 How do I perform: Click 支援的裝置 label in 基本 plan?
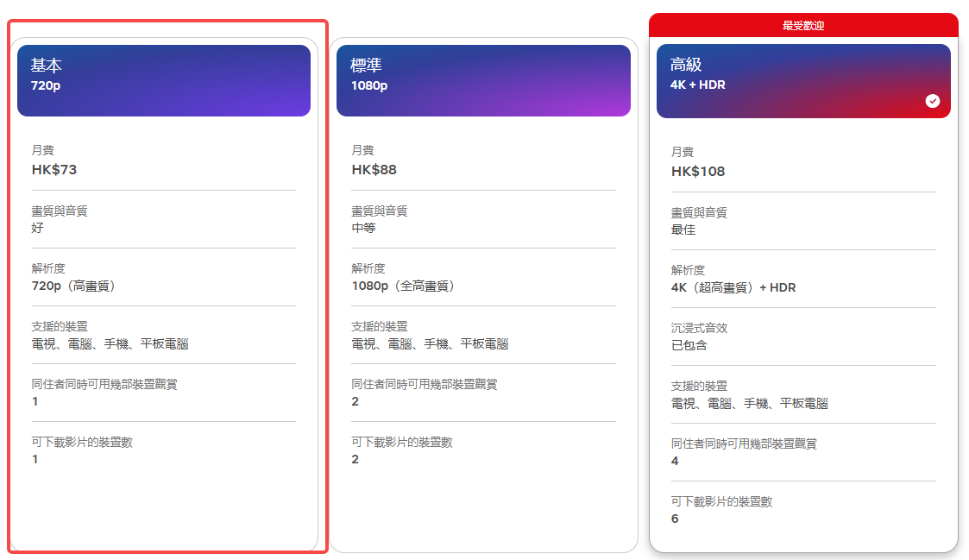pos(60,327)
